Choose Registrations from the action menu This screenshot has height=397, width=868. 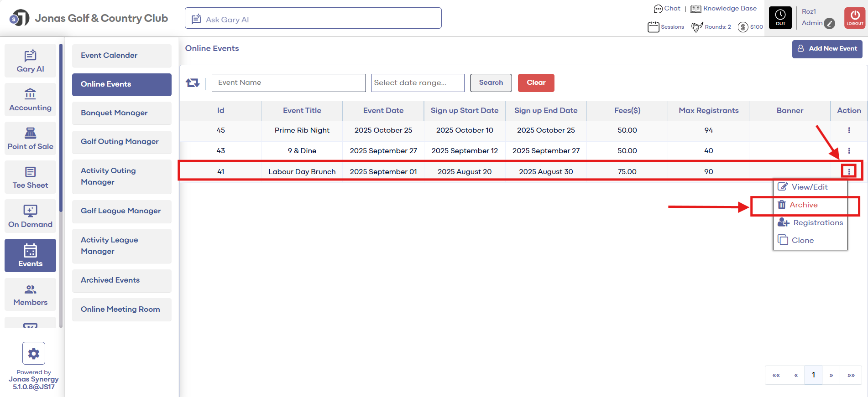pos(810,222)
